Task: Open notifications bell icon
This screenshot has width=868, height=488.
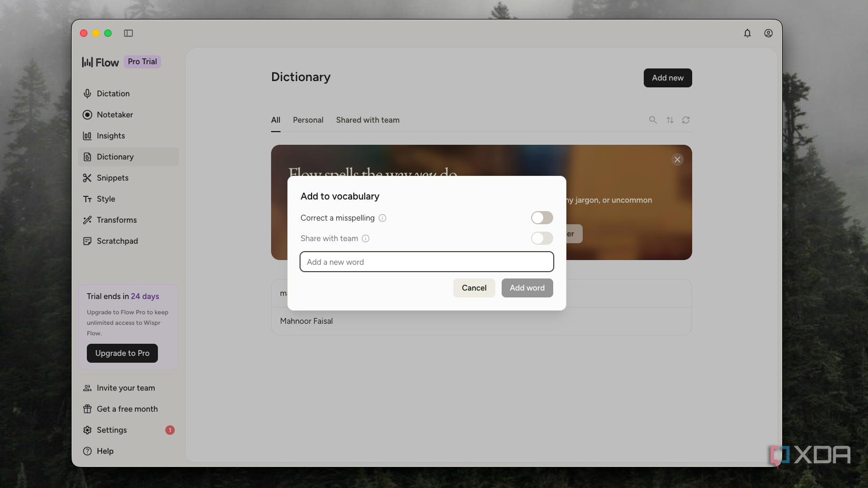Action: coord(747,33)
